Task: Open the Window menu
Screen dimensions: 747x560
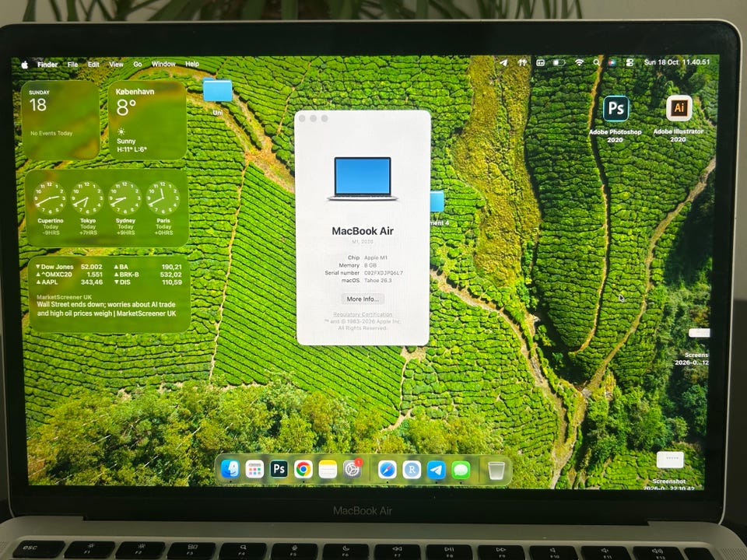Action: click(163, 64)
